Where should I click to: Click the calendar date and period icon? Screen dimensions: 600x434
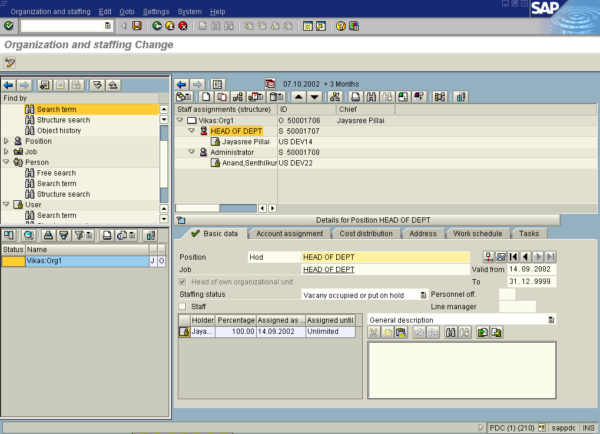coord(270,84)
